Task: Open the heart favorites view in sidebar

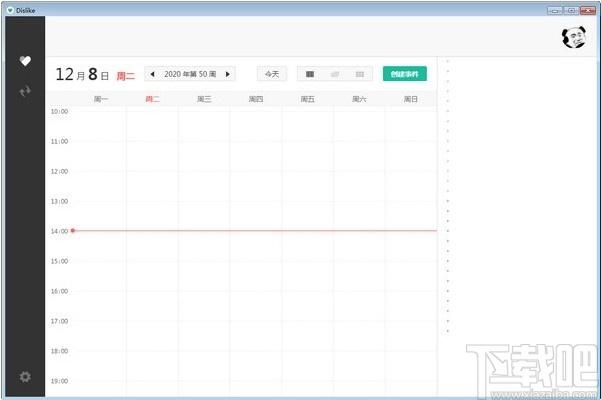Action: [25, 61]
